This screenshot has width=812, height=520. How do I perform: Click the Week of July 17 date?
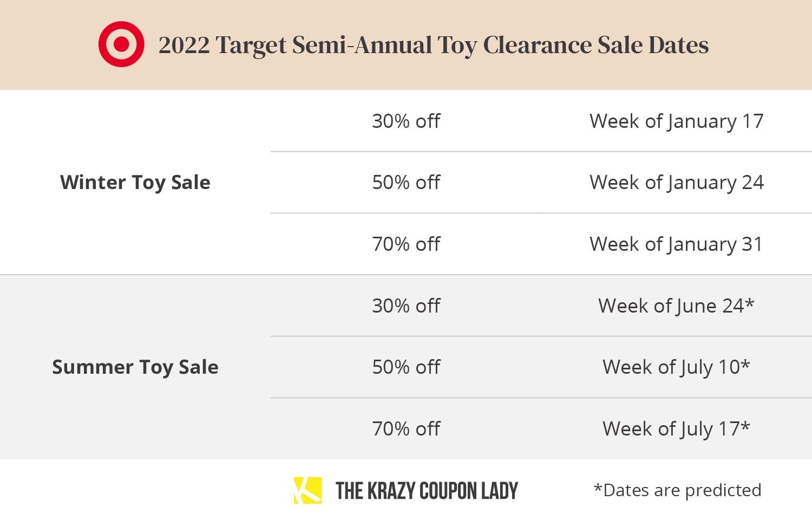click(x=676, y=430)
